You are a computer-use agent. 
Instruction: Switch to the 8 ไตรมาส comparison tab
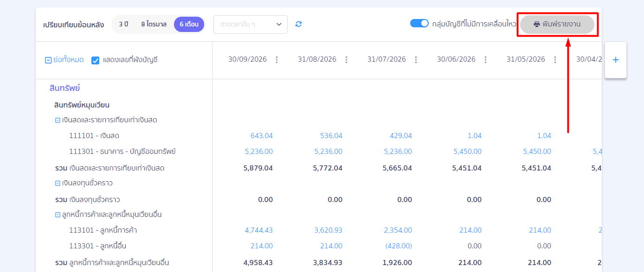pos(154,24)
